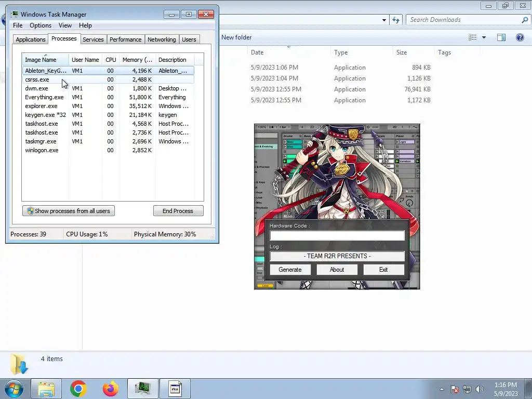Image resolution: width=532 pixels, height=399 pixels.
Task: Click the search magnifier icon
Action: pyautogui.click(x=525, y=20)
